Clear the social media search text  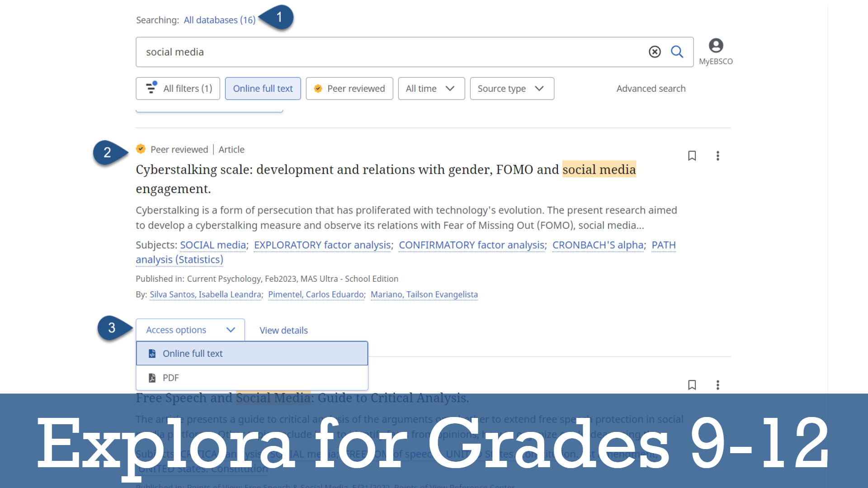pyautogui.click(x=655, y=52)
